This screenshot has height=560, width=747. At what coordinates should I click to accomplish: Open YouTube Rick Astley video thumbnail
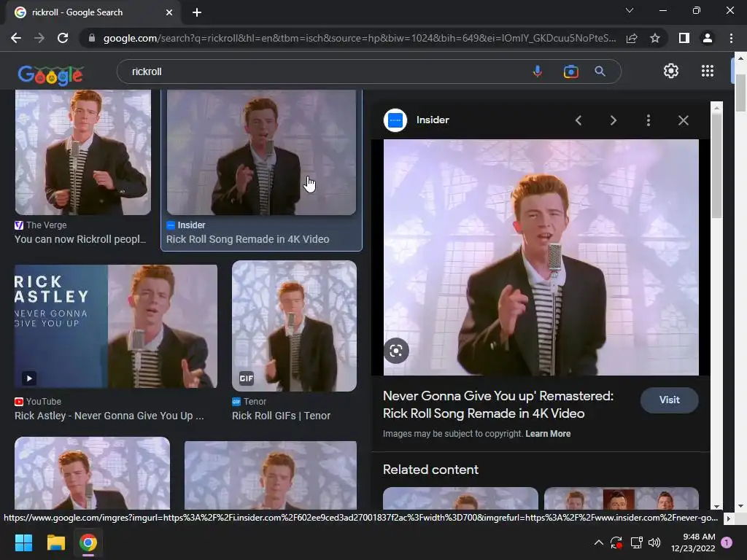116,326
